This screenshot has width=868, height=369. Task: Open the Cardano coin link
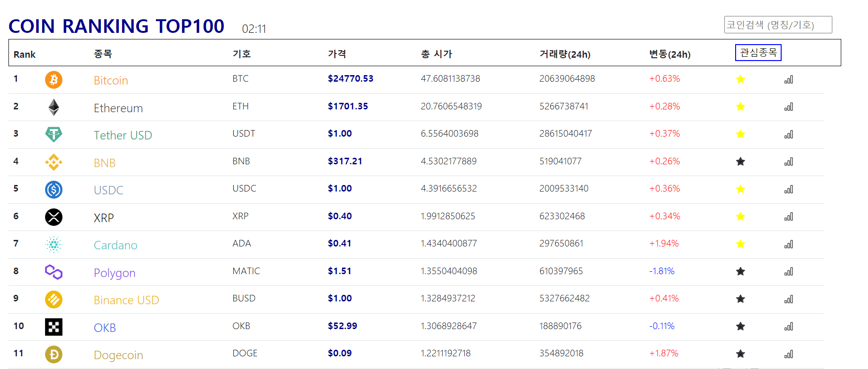click(115, 245)
